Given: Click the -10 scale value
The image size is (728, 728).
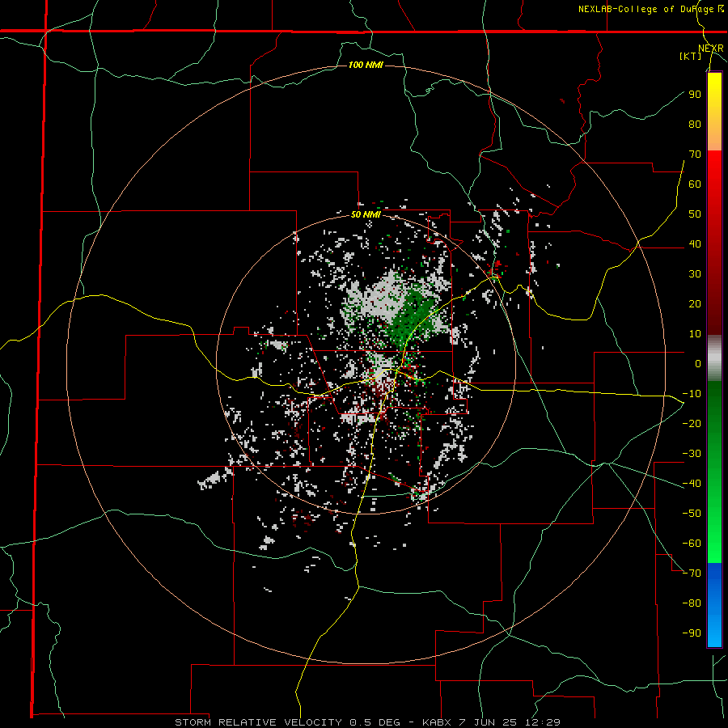Looking at the screenshot, I should (x=692, y=394).
